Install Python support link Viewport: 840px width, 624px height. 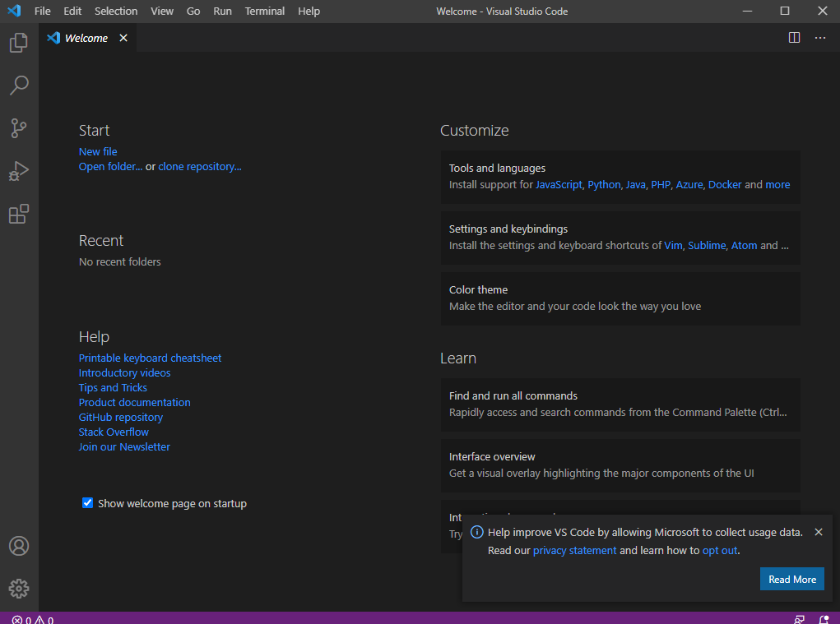pos(604,185)
